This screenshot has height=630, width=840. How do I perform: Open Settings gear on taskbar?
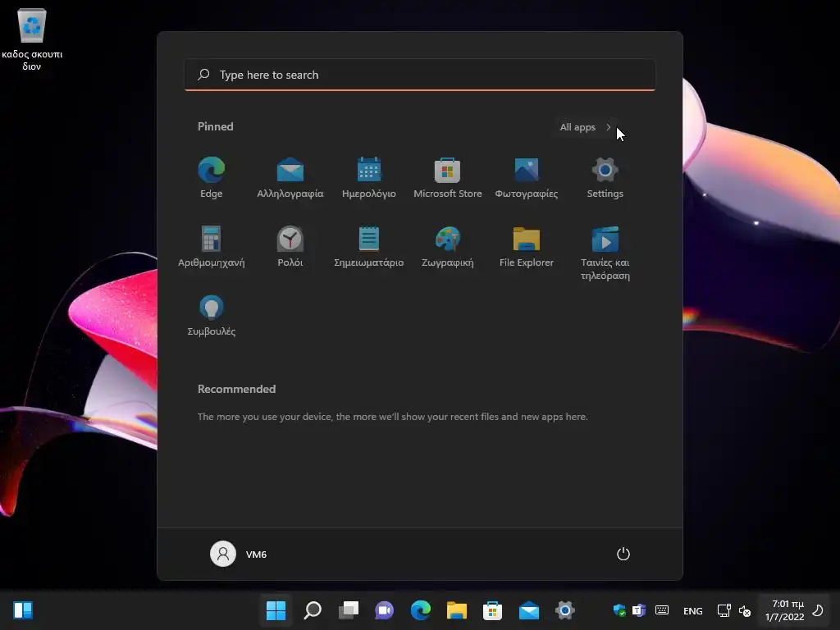click(x=564, y=610)
